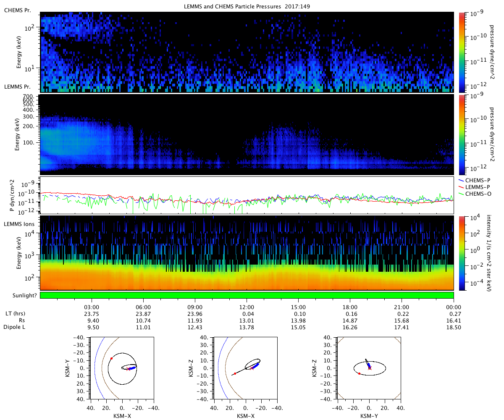Click the pressure line plot panel
Screen dimensions: 504x420
[x=247, y=195]
